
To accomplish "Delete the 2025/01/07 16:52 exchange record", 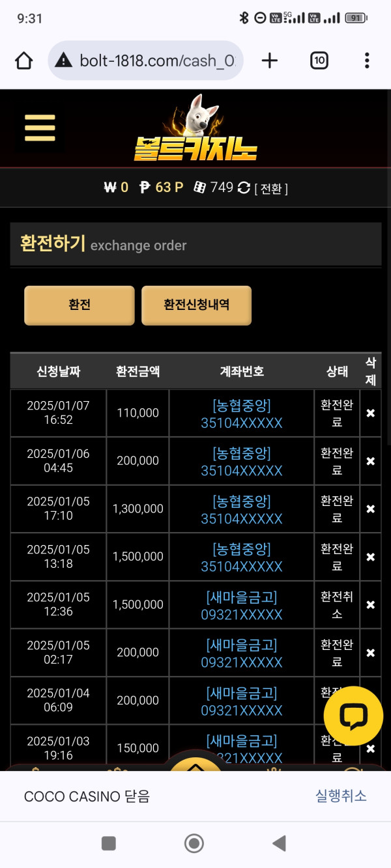I will (370, 413).
